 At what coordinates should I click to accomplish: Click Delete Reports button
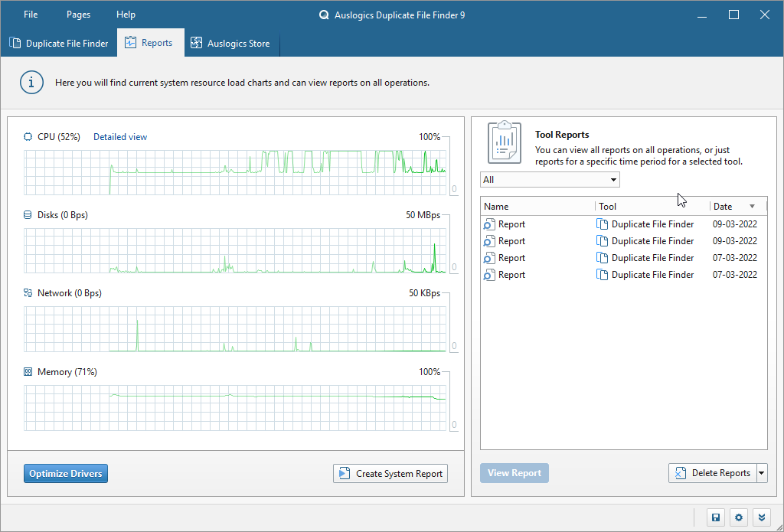[712, 473]
